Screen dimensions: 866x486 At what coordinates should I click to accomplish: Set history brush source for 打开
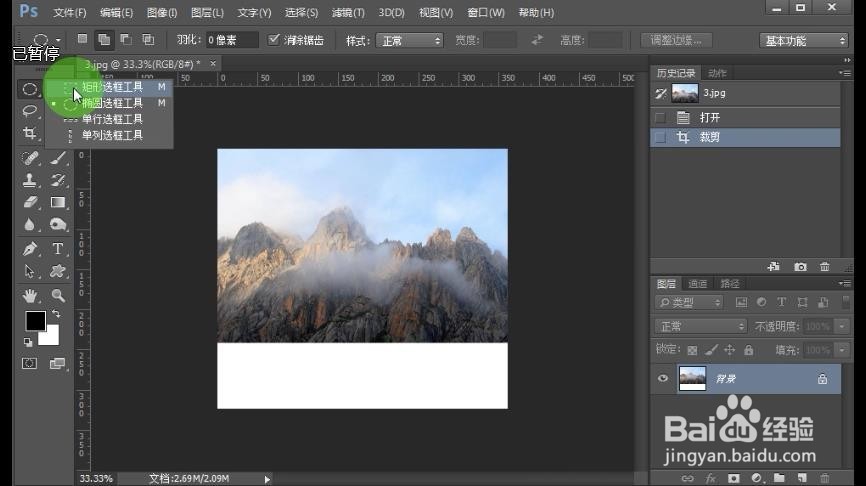pyautogui.click(x=661, y=118)
